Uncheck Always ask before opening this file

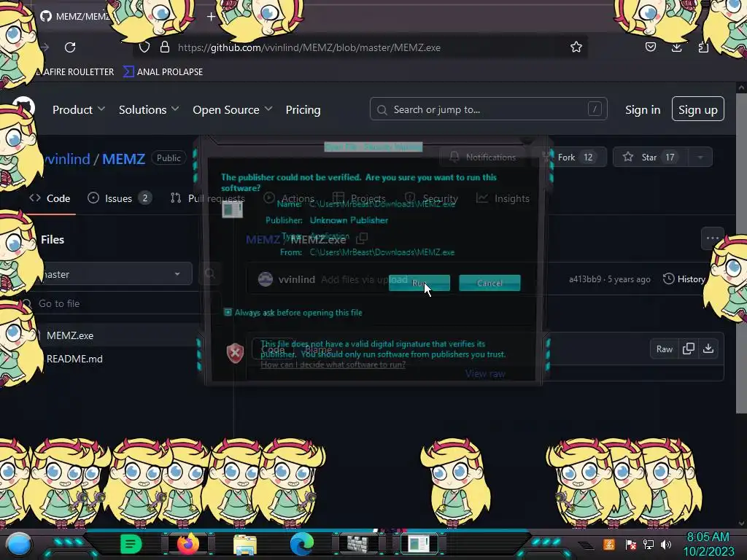(x=228, y=312)
